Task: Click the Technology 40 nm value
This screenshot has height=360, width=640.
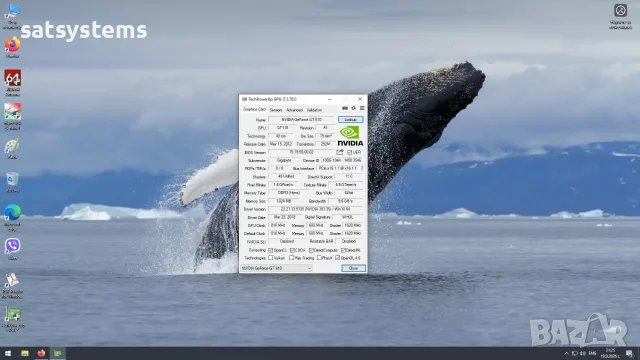Action: coord(281,136)
